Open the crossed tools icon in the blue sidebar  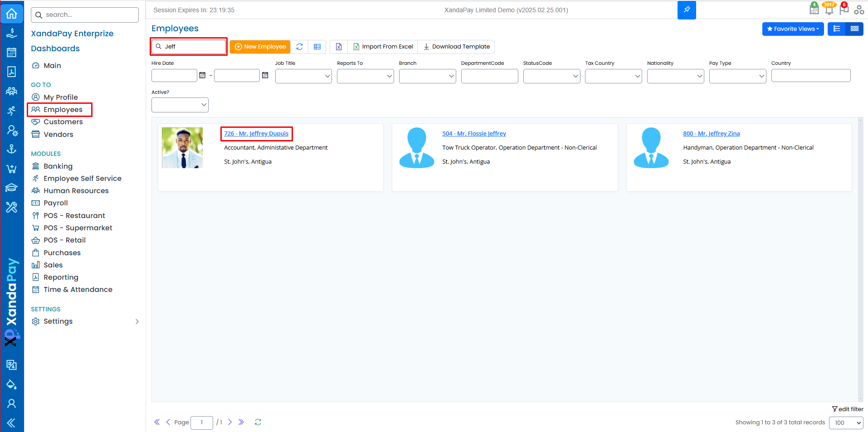12,207
